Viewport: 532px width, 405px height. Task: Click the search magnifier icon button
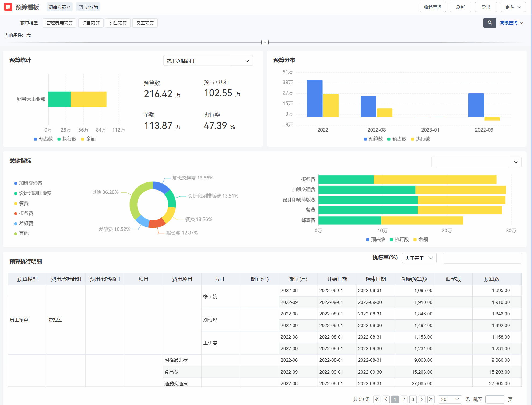tap(489, 23)
